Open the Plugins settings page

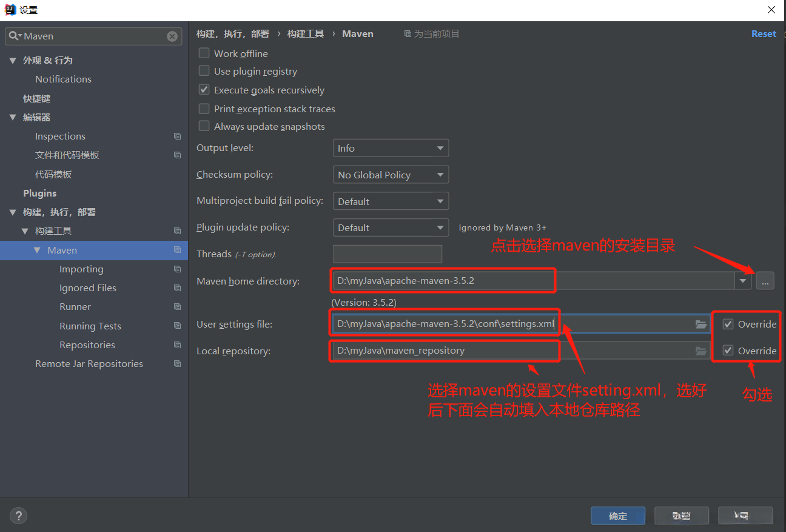[39, 194]
